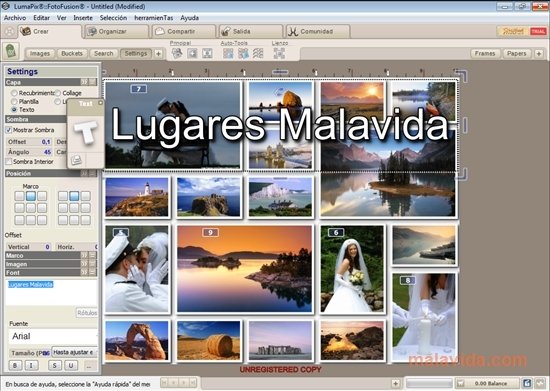550x391 pixels.
Task: Select the Collage radio option
Action: tap(58, 93)
